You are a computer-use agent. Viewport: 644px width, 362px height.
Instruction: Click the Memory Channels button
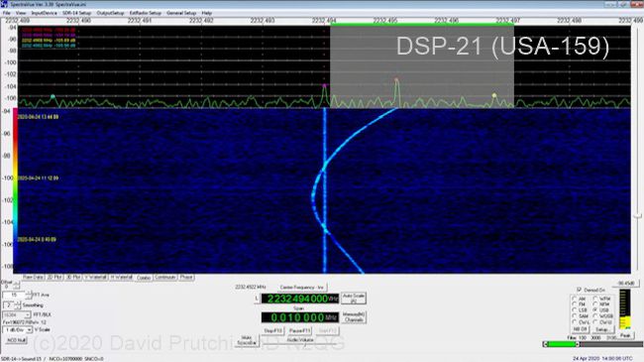pyautogui.click(x=354, y=317)
